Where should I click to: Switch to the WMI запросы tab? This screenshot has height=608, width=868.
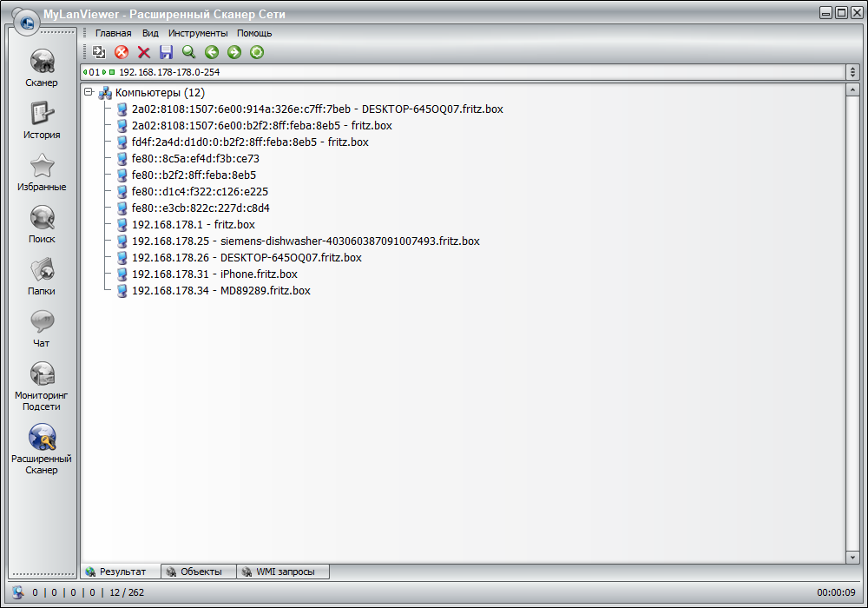pyautogui.click(x=284, y=572)
